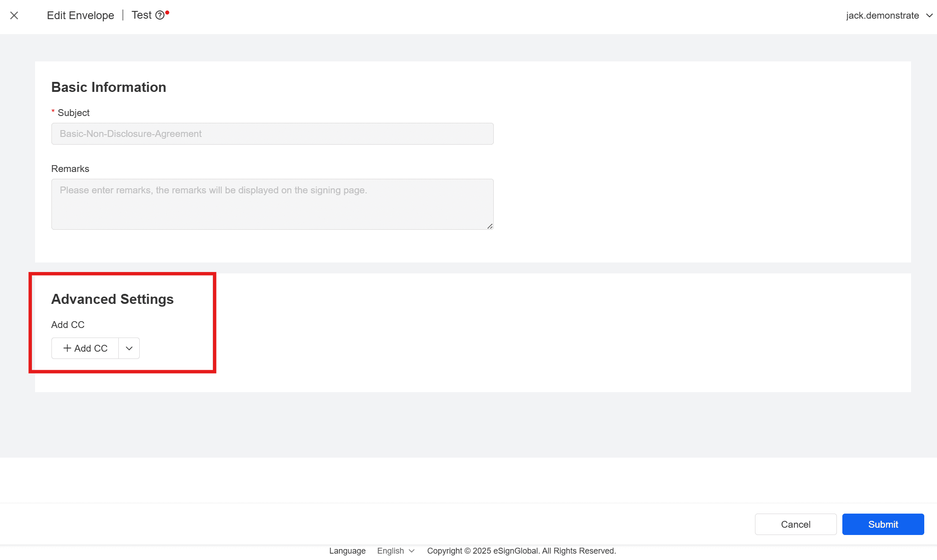This screenshot has height=560, width=937.
Task: Click the Advanced Settings heading
Action: [x=112, y=299]
